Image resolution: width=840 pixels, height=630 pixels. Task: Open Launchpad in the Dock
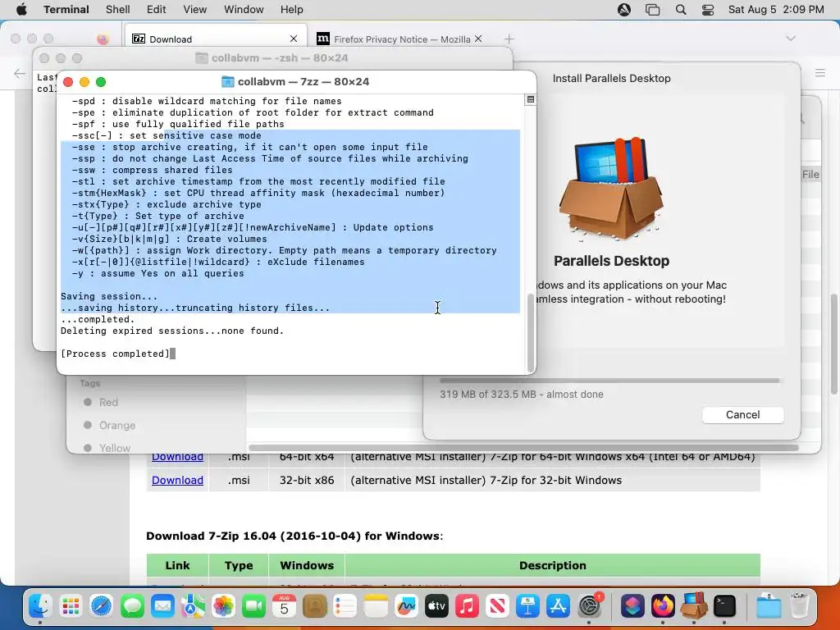click(71, 606)
